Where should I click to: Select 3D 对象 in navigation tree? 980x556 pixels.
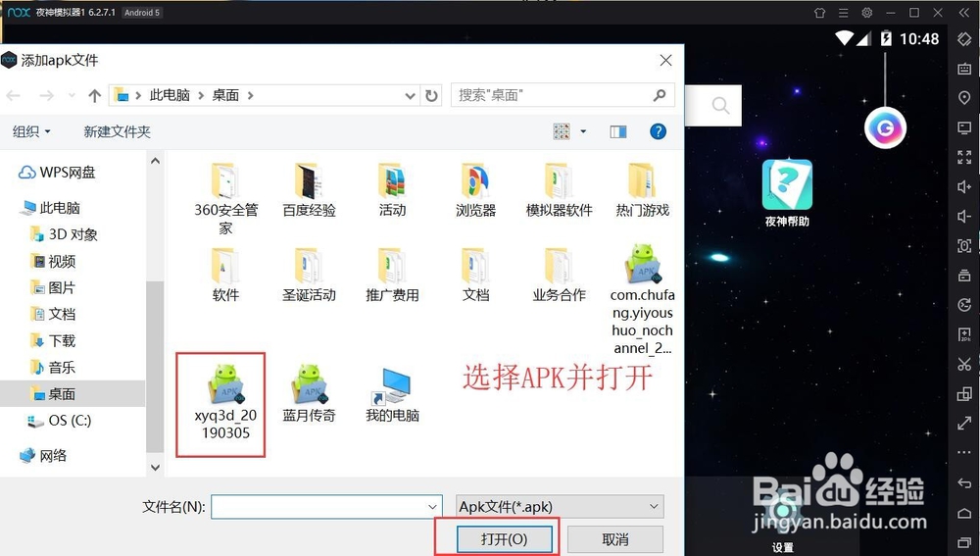click(x=65, y=234)
